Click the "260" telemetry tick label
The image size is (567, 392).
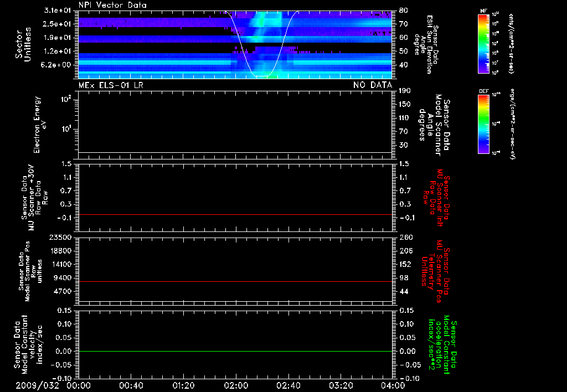pos(406,237)
